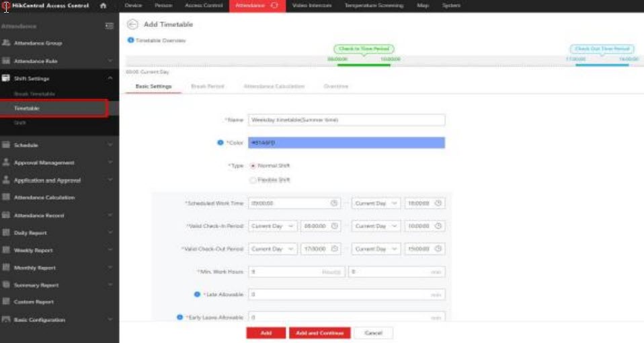Click the Attendance Group sidebar icon
The width and height of the screenshot is (644, 343).
[x=6, y=43]
